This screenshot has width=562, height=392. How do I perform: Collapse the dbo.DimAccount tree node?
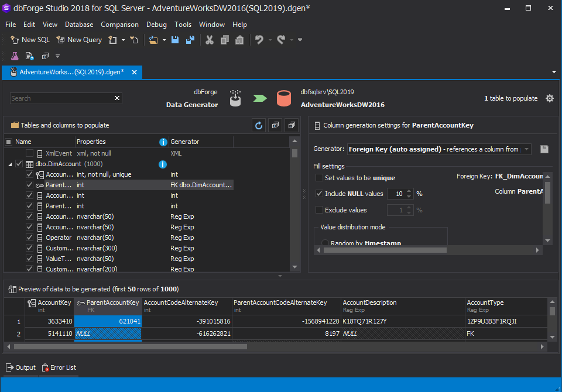(x=10, y=164)
